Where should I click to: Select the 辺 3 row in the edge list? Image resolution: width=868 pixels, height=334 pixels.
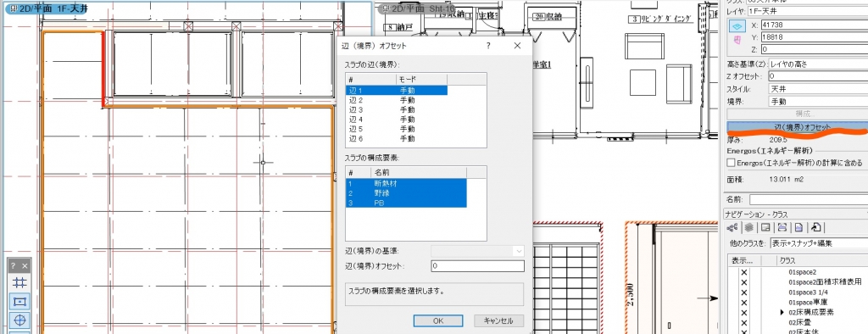pyautogui.click(x=397, y=109)
